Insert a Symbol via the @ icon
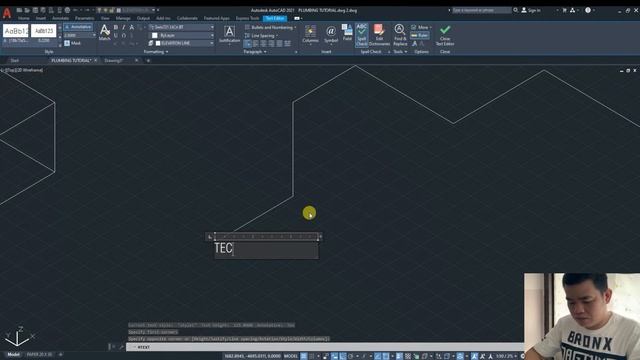This screenshot has width=640, height=360. [331, 34]
